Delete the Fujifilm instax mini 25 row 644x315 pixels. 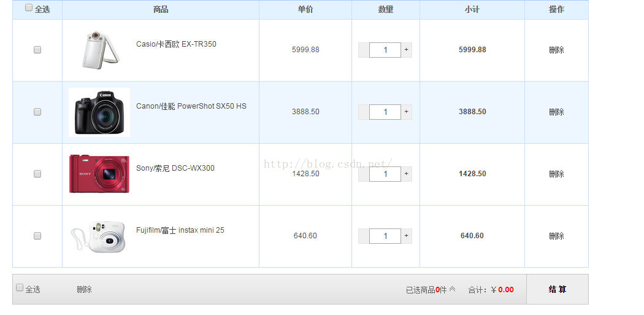pos(556,236)
